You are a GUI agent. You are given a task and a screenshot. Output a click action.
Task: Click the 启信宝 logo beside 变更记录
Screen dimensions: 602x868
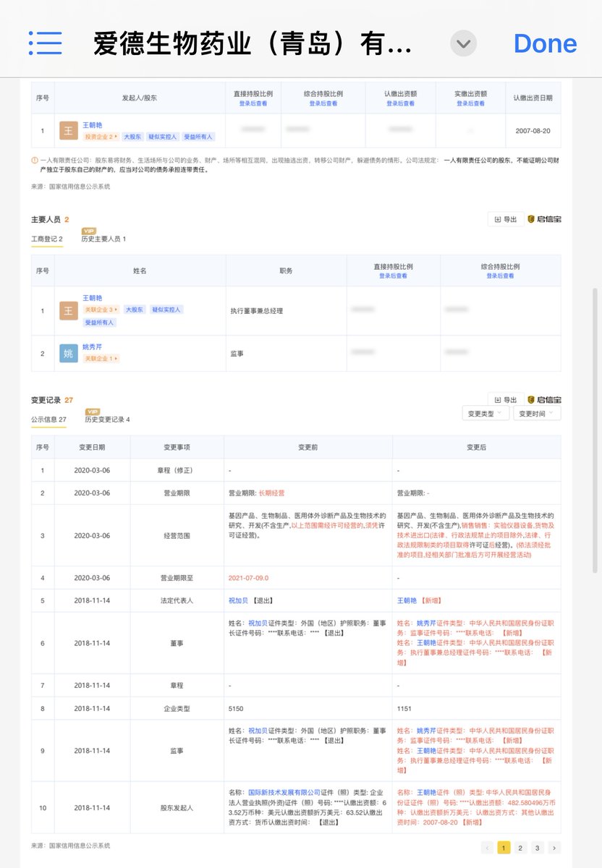[x=544, y=400]
